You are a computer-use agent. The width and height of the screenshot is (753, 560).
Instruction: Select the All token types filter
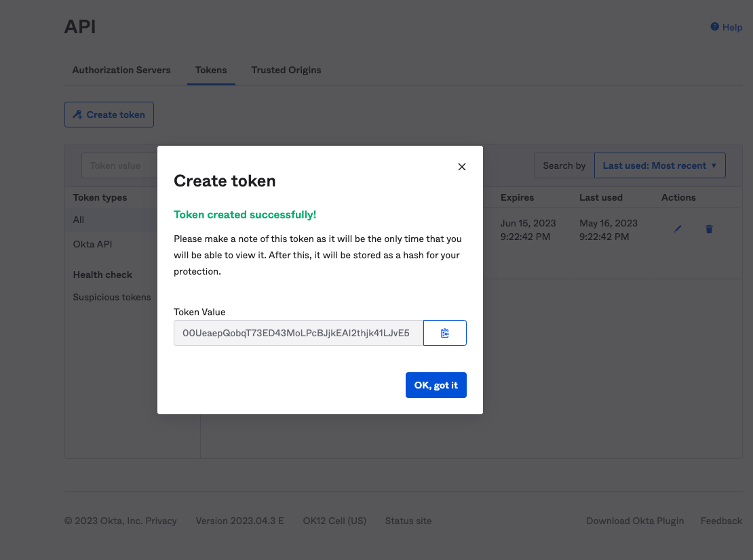pyautogui.click(x=78, y=220)
